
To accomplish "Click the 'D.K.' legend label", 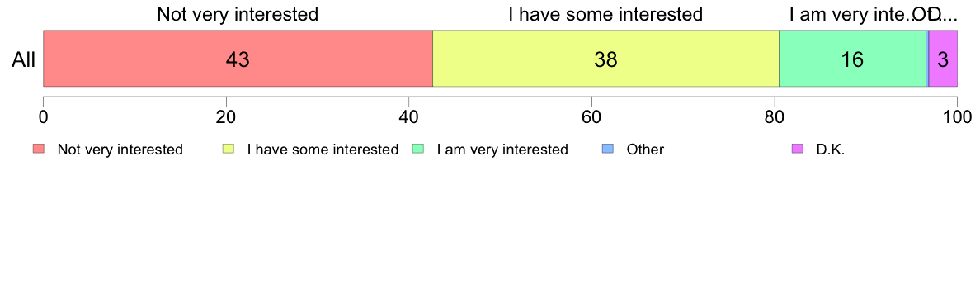I will tap(831, 150).
